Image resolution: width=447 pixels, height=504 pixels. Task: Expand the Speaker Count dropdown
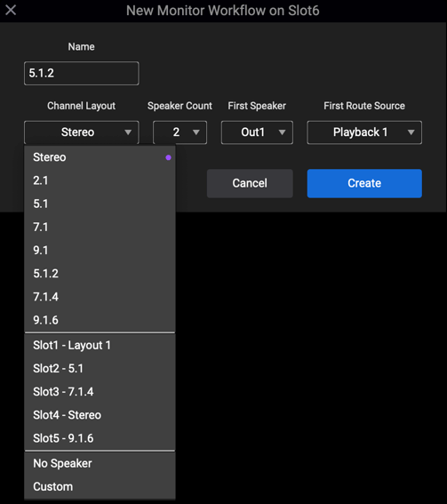tap(180, 132)
